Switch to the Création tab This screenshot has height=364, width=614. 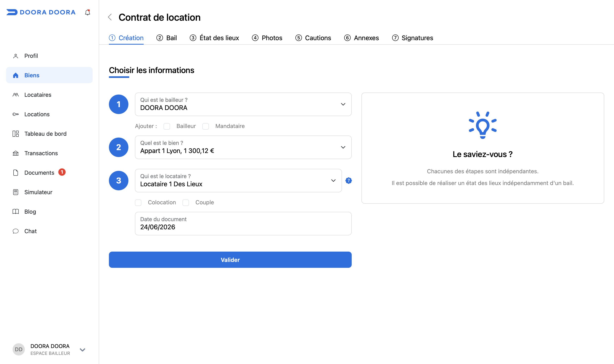[126, 38]
